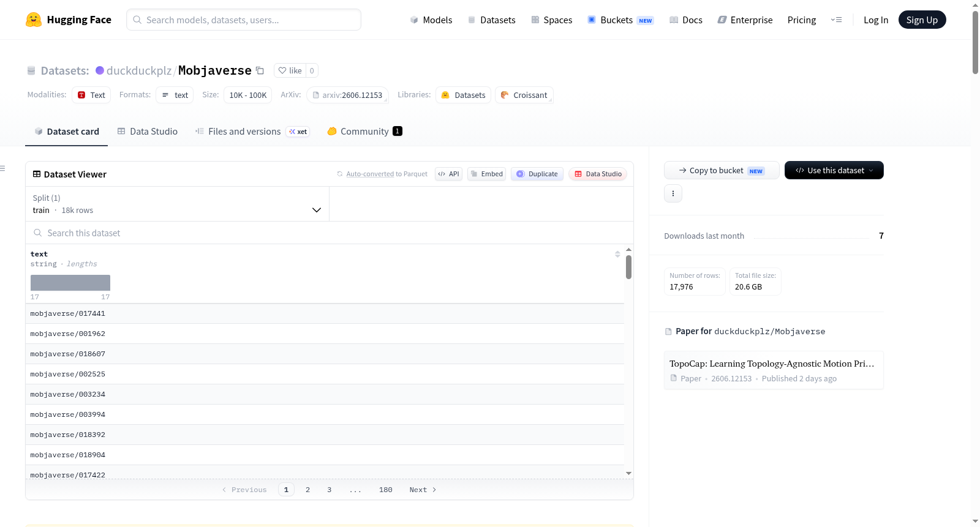Click the Copy to bucket button
The height and width of the screenshot is (527, 980).
click(x=722, y=170)
